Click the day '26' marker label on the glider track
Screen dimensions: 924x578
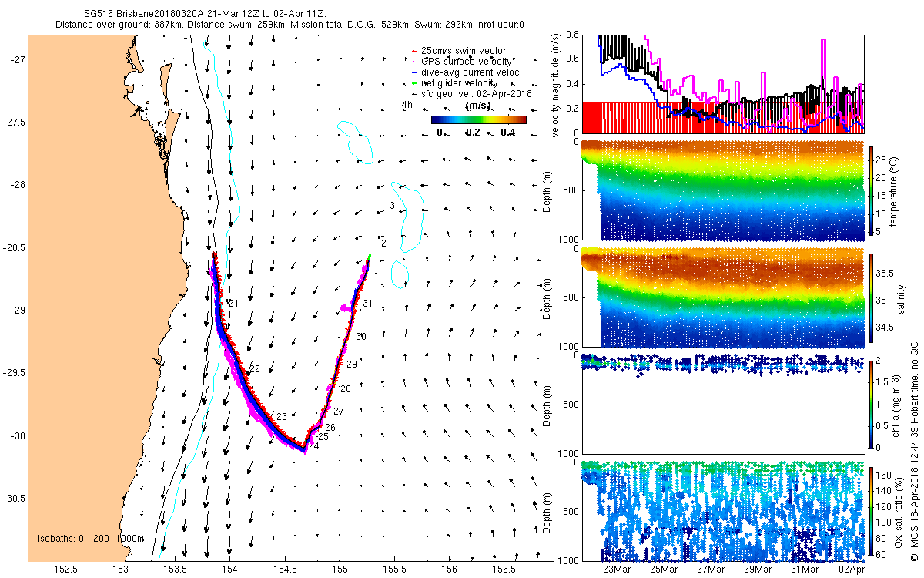pyautogui.click(x=330, y=427)
